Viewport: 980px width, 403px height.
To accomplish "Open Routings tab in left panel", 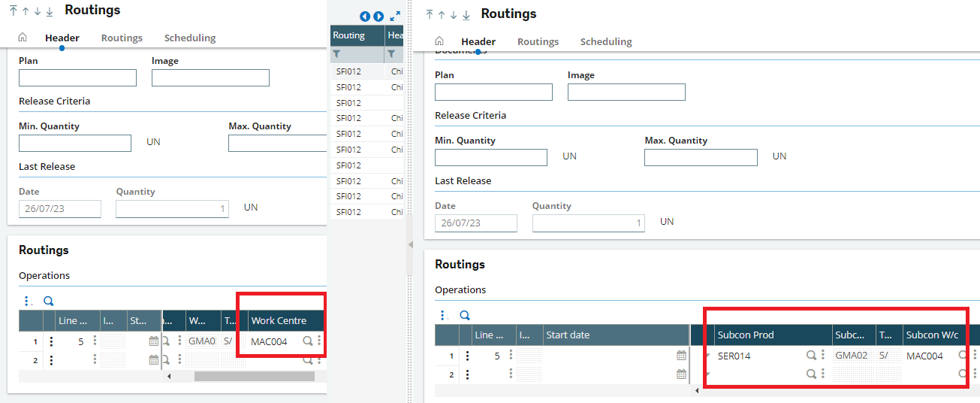I will coord(122,38).
